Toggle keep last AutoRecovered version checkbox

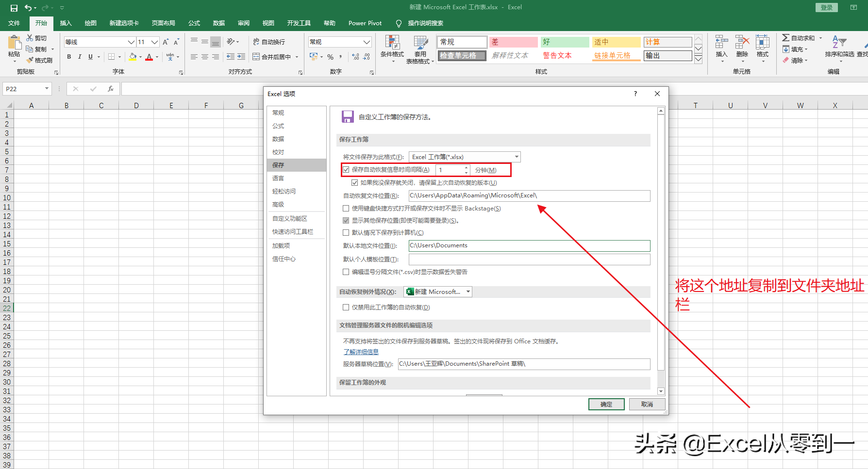(x=355, y=183)
